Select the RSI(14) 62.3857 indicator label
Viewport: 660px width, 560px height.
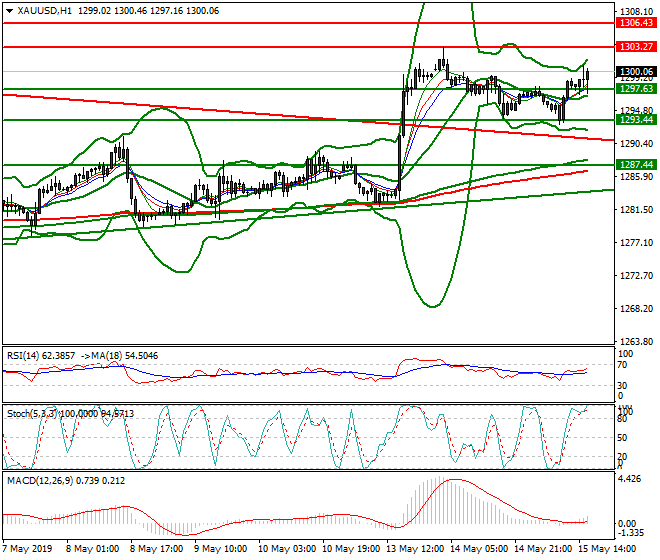pyautogui.click(x=41, y=356)
